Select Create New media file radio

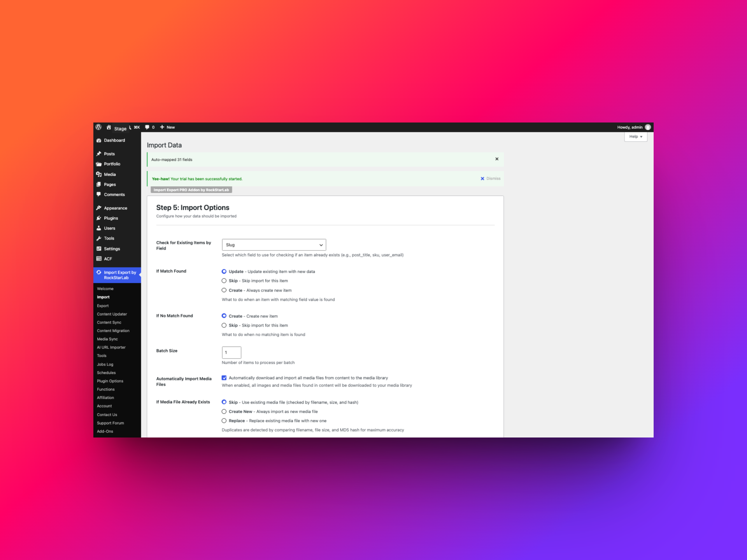tap(224, 411)
